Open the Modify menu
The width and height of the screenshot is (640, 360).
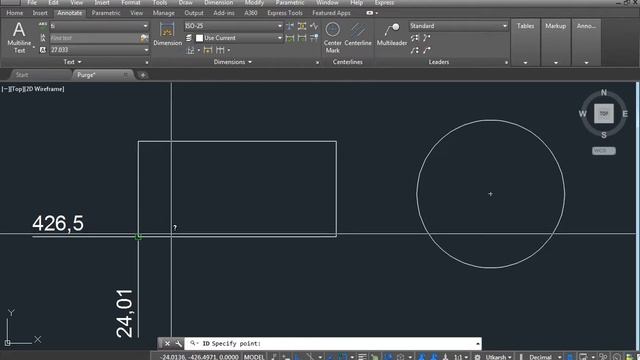pyautogui.click(x=254, y=2)
